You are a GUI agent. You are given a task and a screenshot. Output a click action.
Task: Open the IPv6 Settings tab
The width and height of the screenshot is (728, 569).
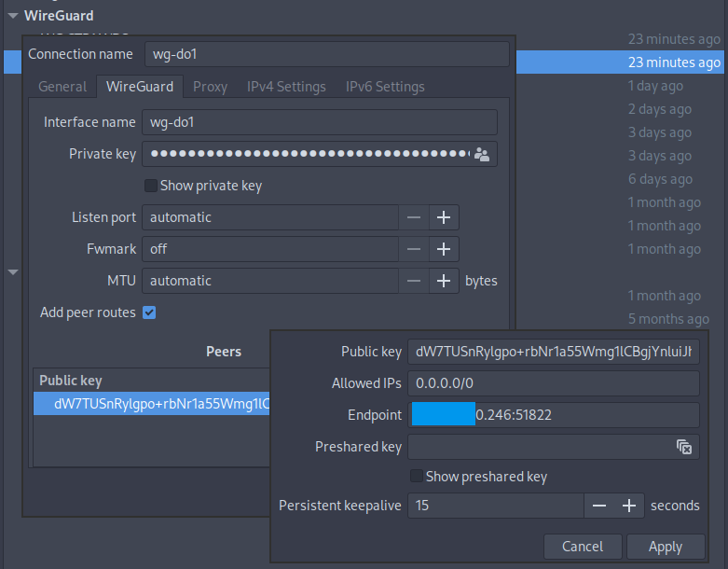385,87
